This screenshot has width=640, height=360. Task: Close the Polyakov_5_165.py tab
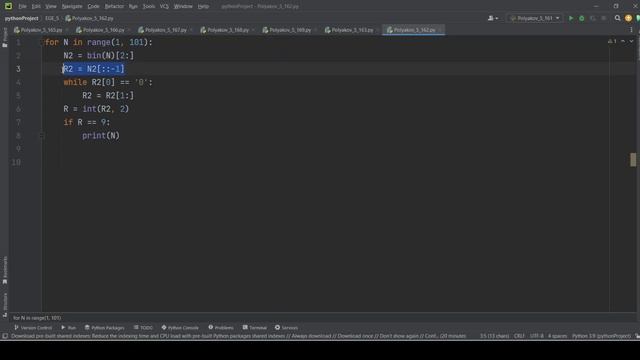(66, 30)
